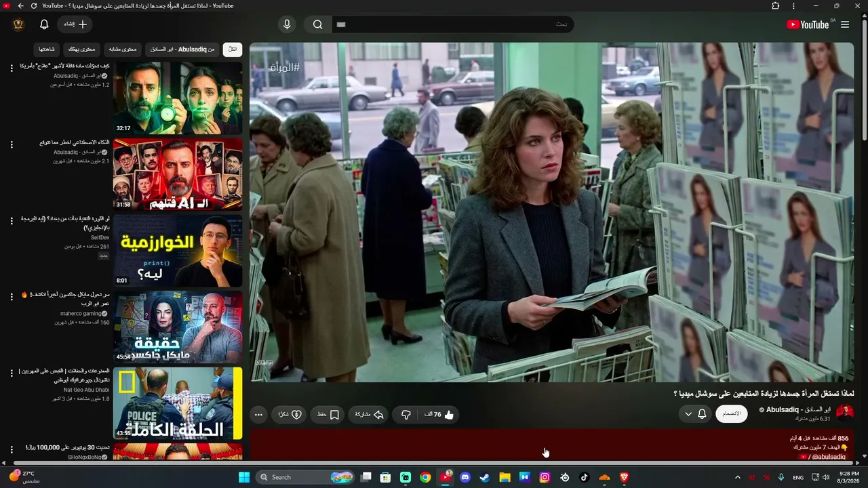
Task: Start voice search with microphone icon
Action: pyautogui.click(x=287, y=24)
